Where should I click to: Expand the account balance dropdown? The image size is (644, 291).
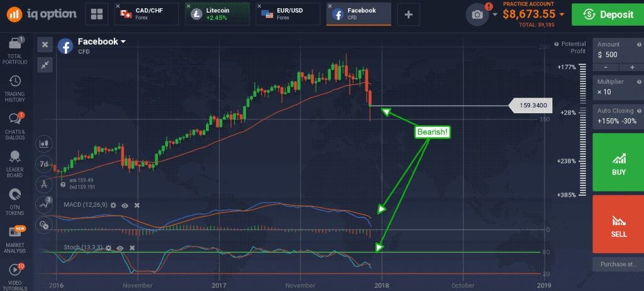[x=562, y=14]
